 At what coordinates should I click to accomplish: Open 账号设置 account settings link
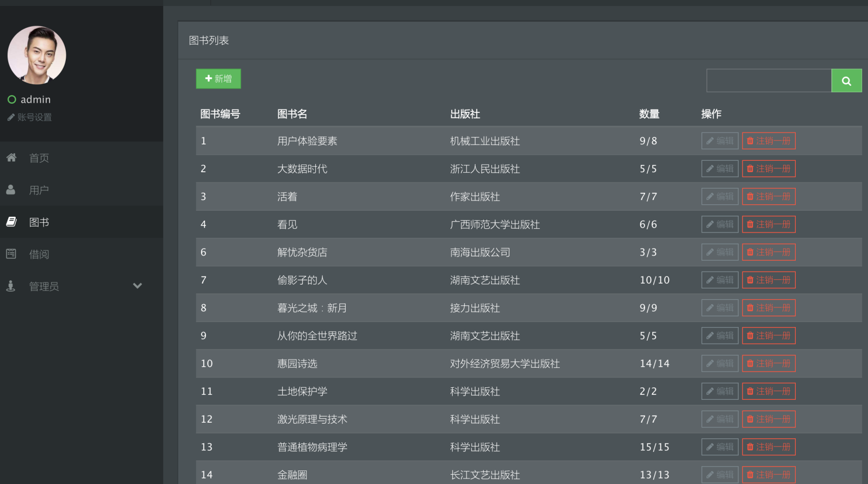click(34, 117)
